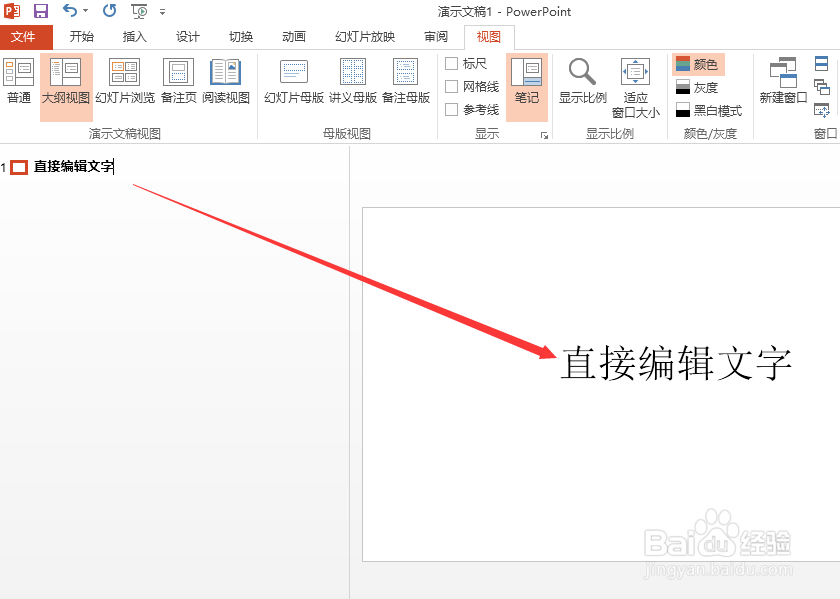
Task: Select 灰度 (Grayscale) display mode
Action: (697, 87)
